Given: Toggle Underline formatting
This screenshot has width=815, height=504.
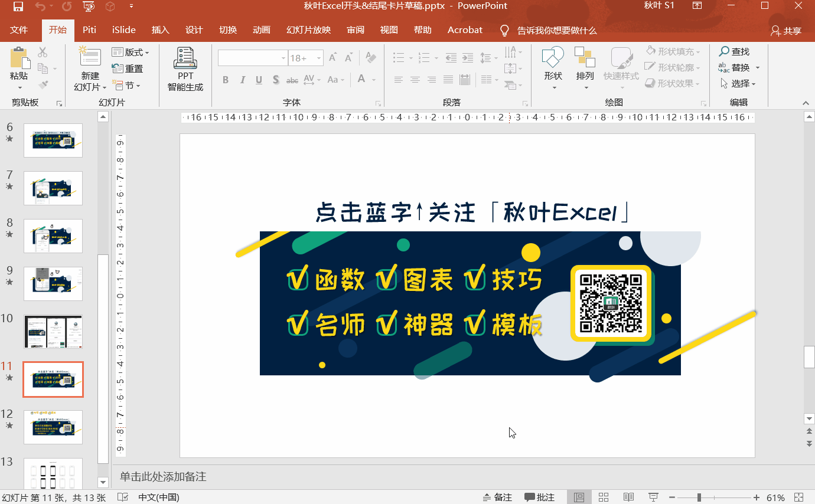Looking at the screenshot, I should point(259,80).
